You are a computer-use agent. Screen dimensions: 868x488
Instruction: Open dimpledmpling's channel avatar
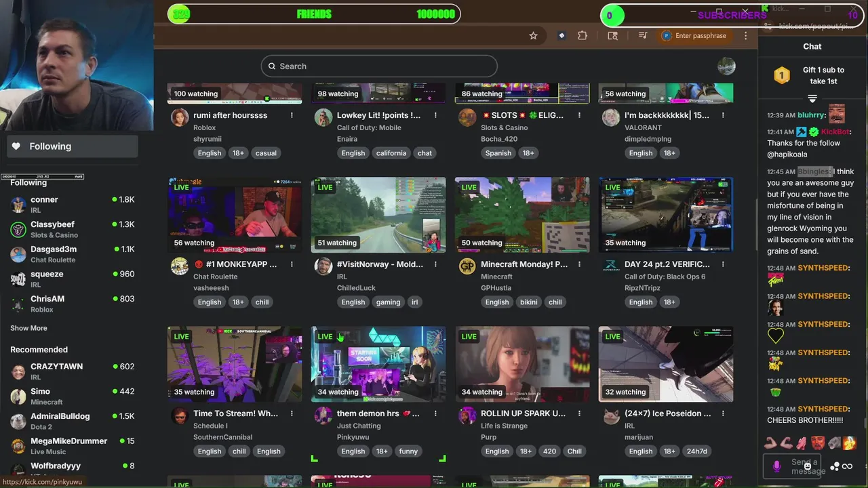[611, 117]
